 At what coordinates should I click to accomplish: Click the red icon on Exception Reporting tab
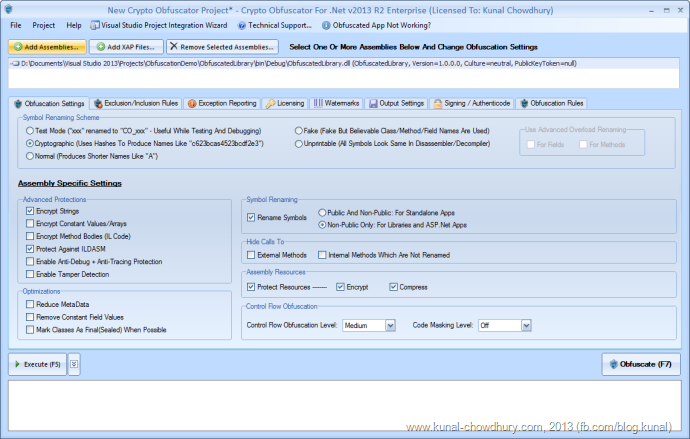click(x=192, y=103)
